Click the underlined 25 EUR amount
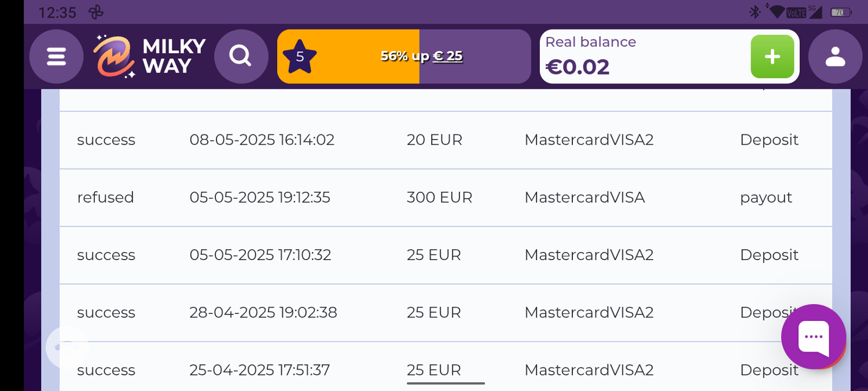Screen dimensions: 868x391 coord(434,370)
